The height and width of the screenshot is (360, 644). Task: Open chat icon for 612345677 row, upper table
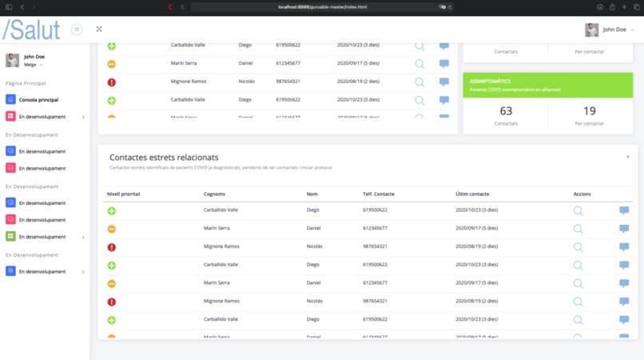point(444,64)
